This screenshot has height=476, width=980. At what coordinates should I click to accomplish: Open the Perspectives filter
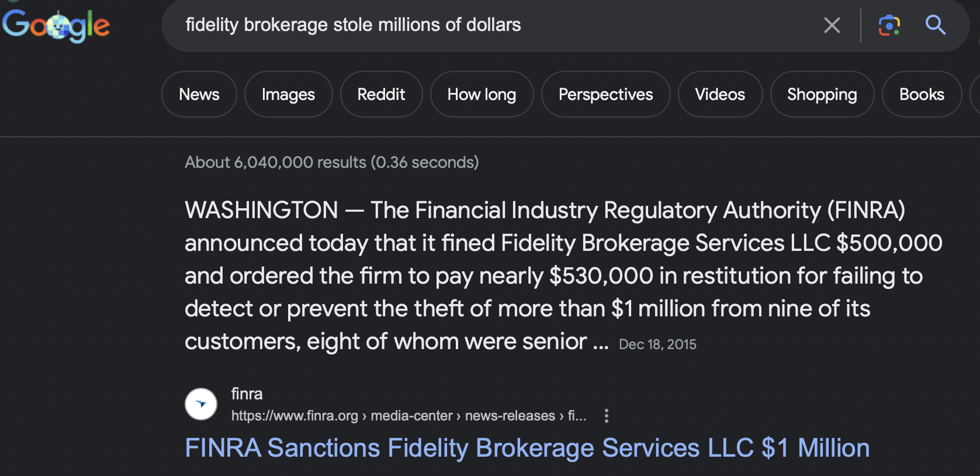[x=605, y=94]
